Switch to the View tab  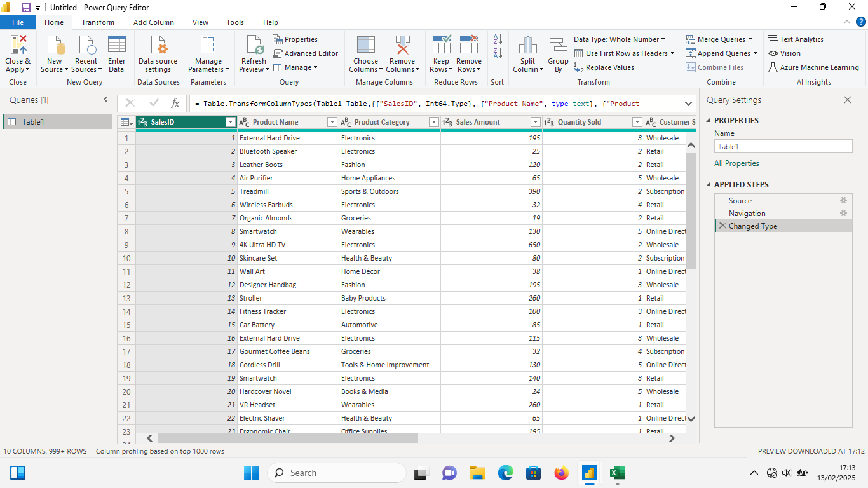tap(200, 22)
